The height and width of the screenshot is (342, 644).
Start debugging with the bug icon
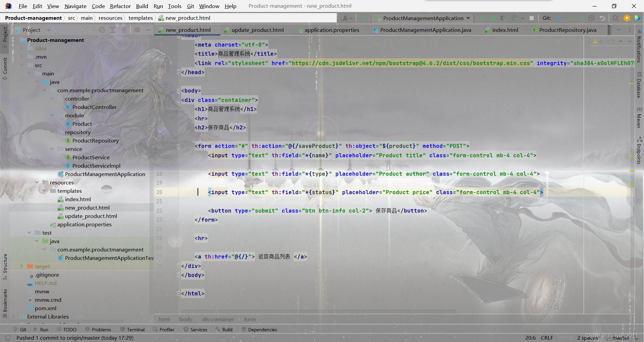pos(493,18)
